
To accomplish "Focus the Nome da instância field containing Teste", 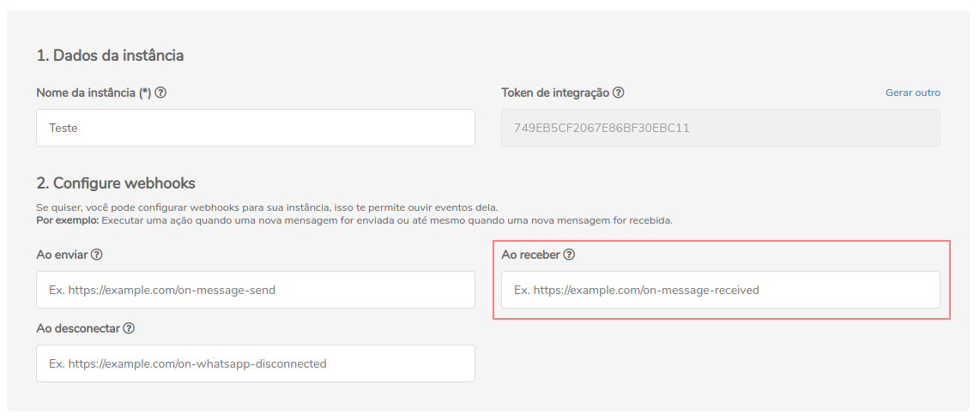I will pyautogui.click(x=256, y=128).
